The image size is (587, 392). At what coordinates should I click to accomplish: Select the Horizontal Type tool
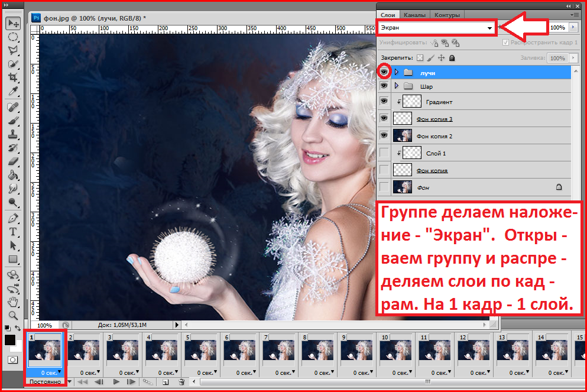13,232
